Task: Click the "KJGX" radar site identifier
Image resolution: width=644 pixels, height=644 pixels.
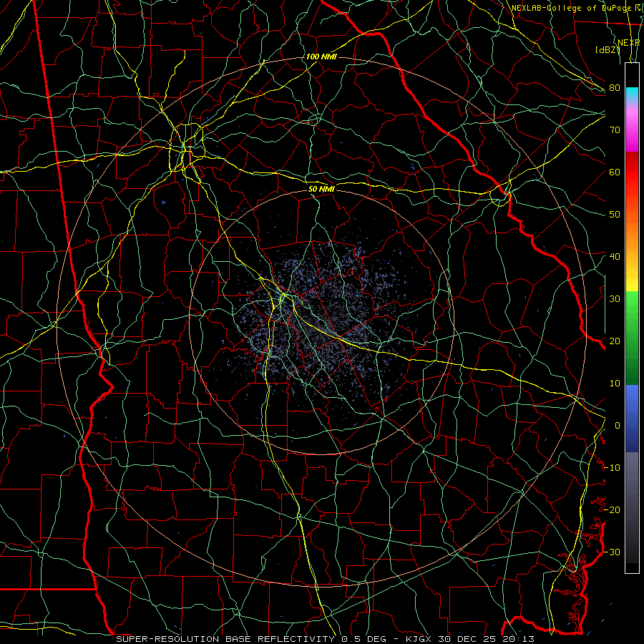Action: click(x=419, y=639)
